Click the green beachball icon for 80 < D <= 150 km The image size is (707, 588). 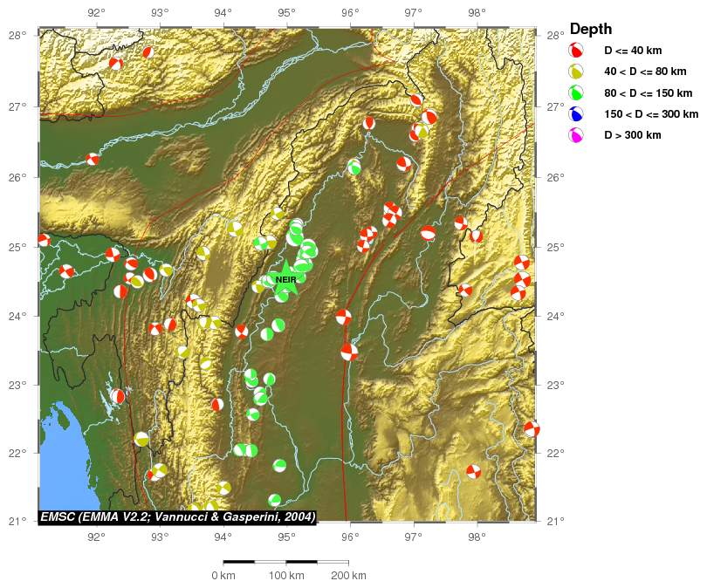[576, 92]
